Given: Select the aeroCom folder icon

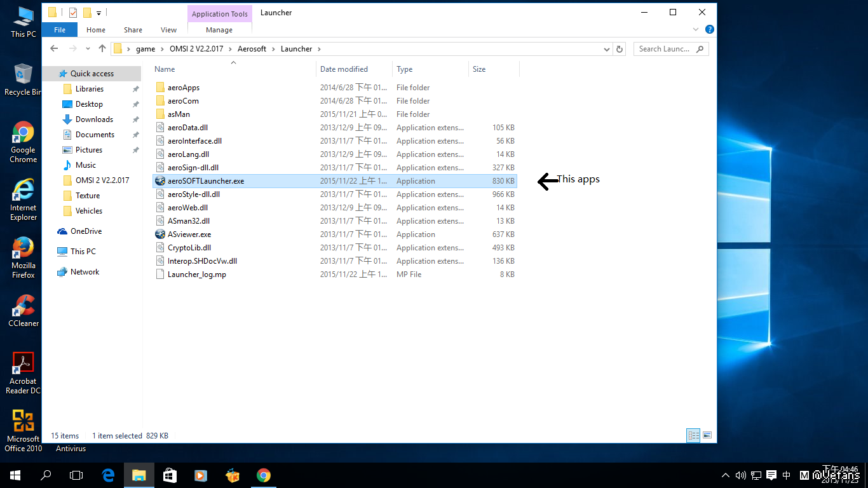Looking at the screenshot, I should [160, 101].
